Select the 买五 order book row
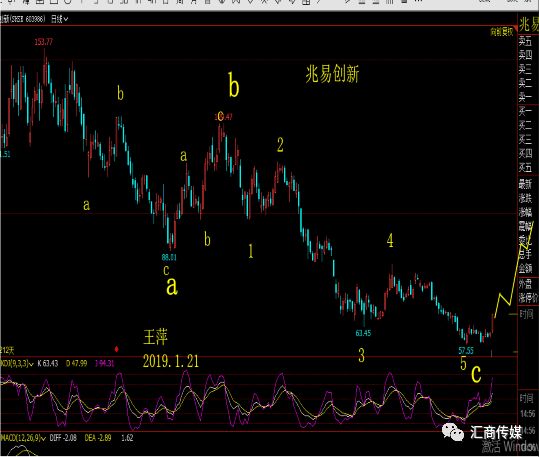 click(x=526, y=167)
